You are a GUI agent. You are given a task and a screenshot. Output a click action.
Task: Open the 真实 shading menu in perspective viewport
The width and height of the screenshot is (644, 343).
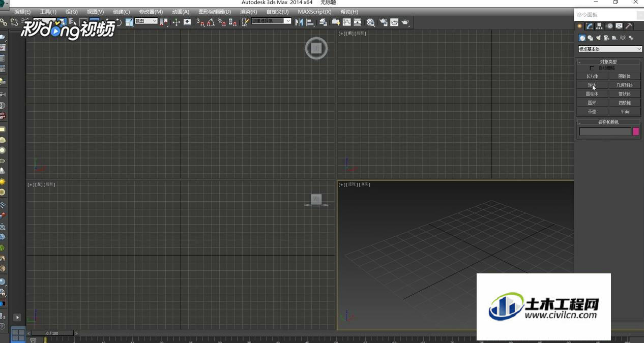(x=365, y=184)
